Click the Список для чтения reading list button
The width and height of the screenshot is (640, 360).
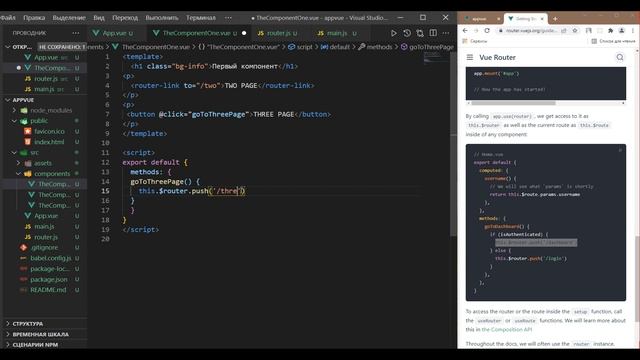click(x=613, y=41)
